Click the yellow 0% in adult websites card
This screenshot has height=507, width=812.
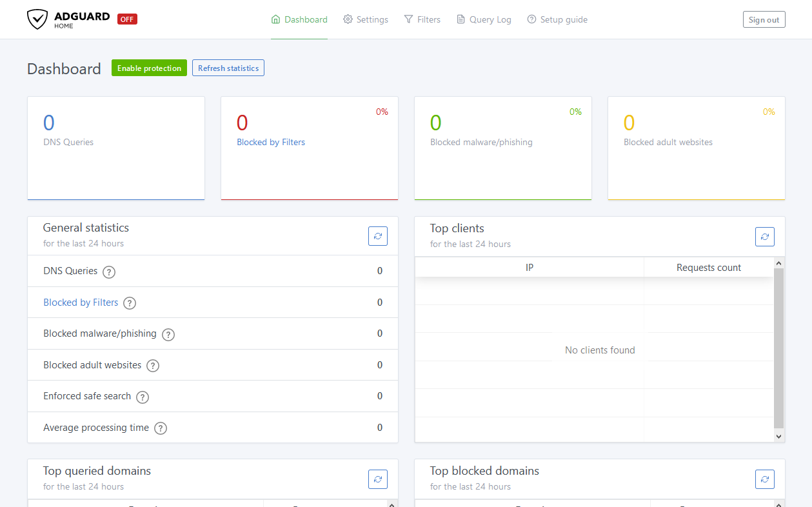769,112
